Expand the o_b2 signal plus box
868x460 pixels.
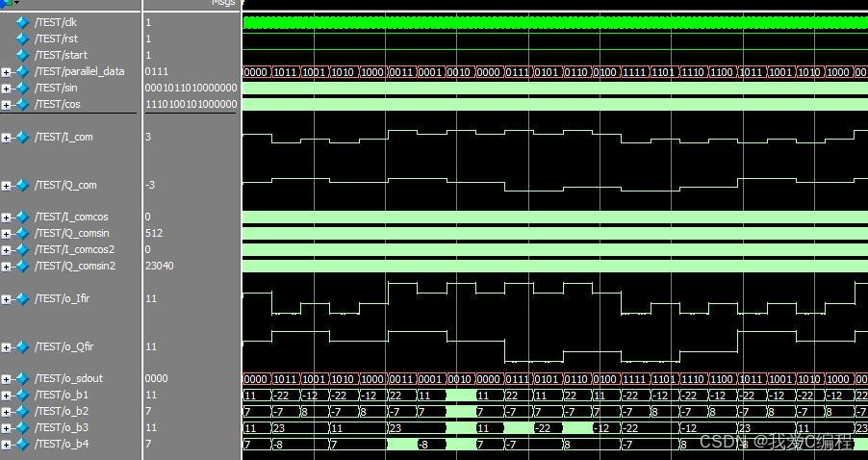[x=6, y=412]
